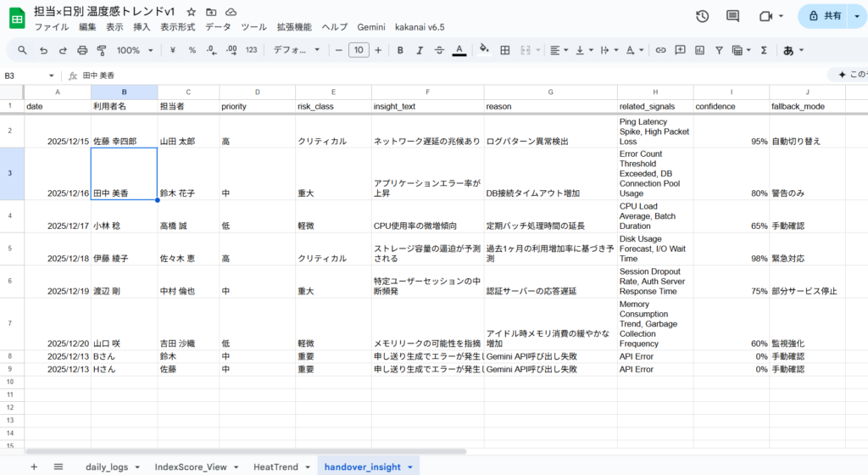Switch to the HeatTrend sheet tab

[x=275, y=467]
